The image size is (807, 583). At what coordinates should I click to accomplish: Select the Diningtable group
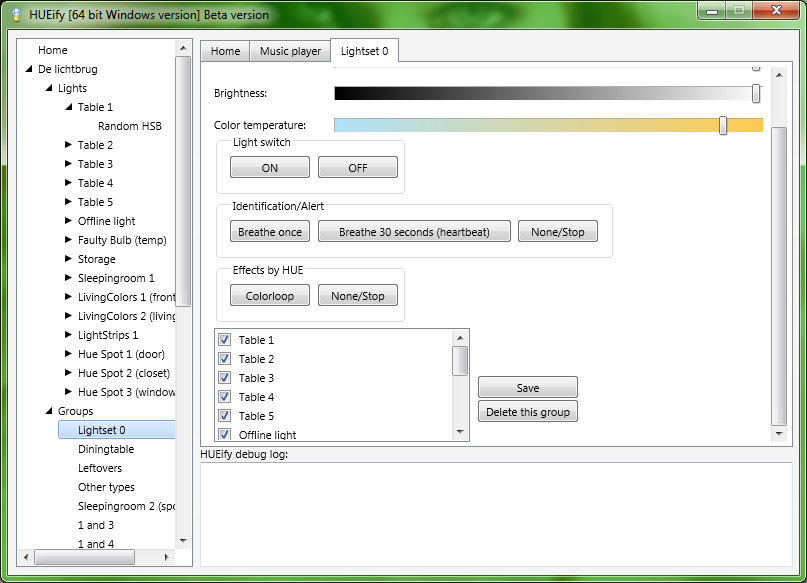click(x=106, y=449)
